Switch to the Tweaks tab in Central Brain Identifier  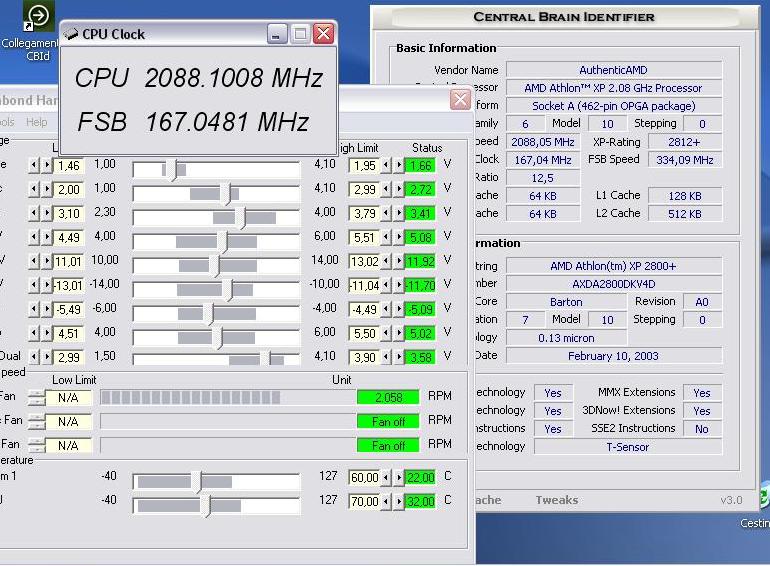click(556, 500)
